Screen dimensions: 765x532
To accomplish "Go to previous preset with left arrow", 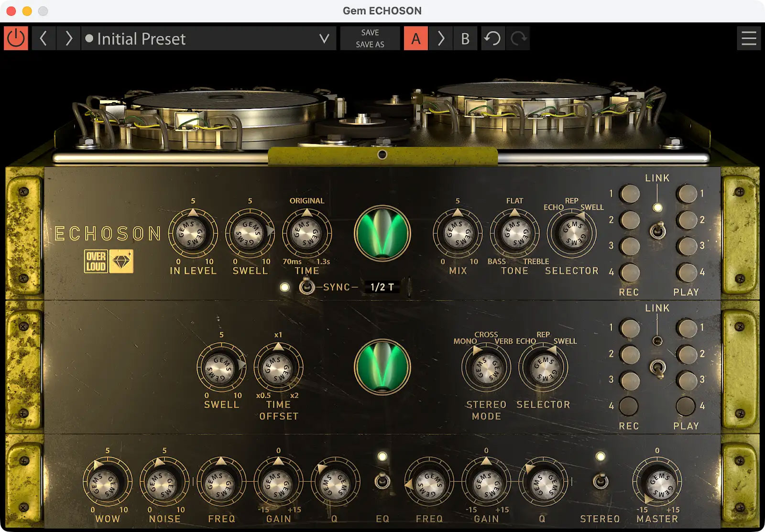I will point(44,38).
